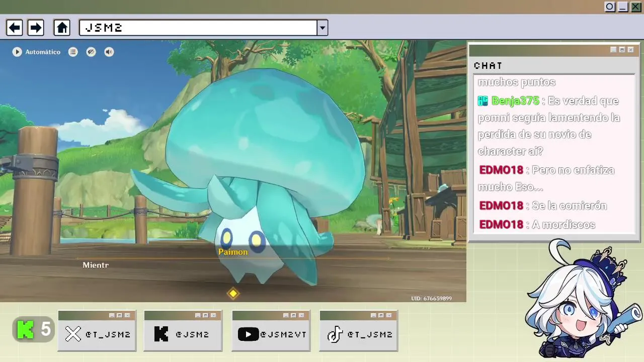Image resolution: width=644 pixels, height=362 pixels.
Task: Click the TikTok logo icon
Action: pos(335,334)
